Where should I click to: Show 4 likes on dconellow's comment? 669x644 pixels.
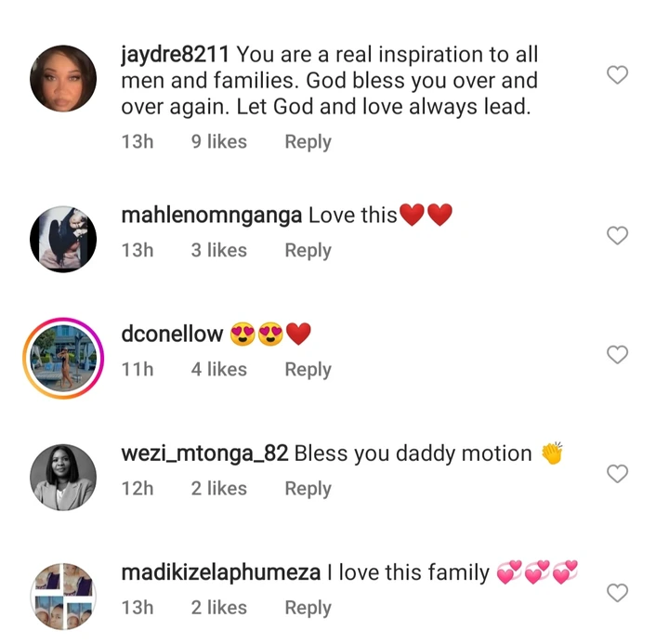tap(219, 369)
